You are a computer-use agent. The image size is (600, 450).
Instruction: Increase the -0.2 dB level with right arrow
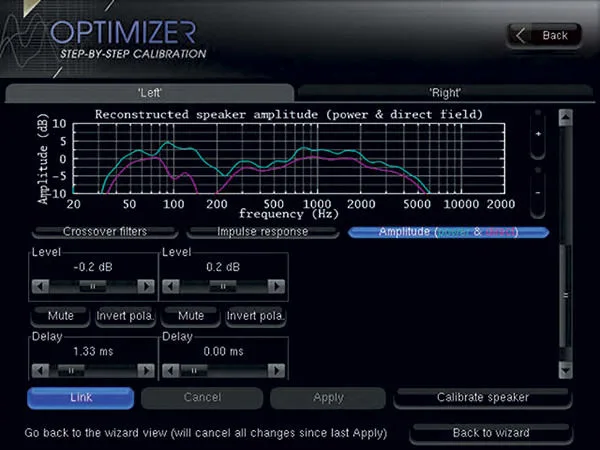146,286
